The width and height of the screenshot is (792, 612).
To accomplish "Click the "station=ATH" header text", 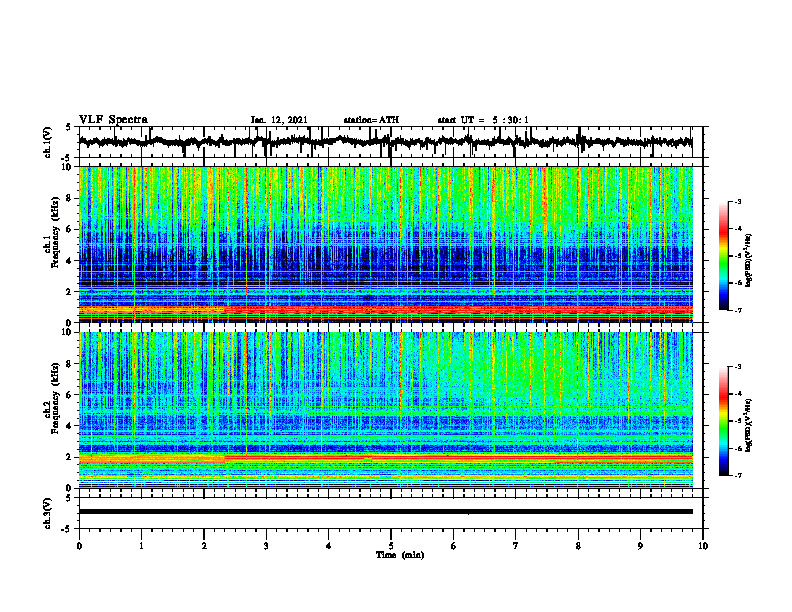I will pyautogui.click(x=371, y=120).
